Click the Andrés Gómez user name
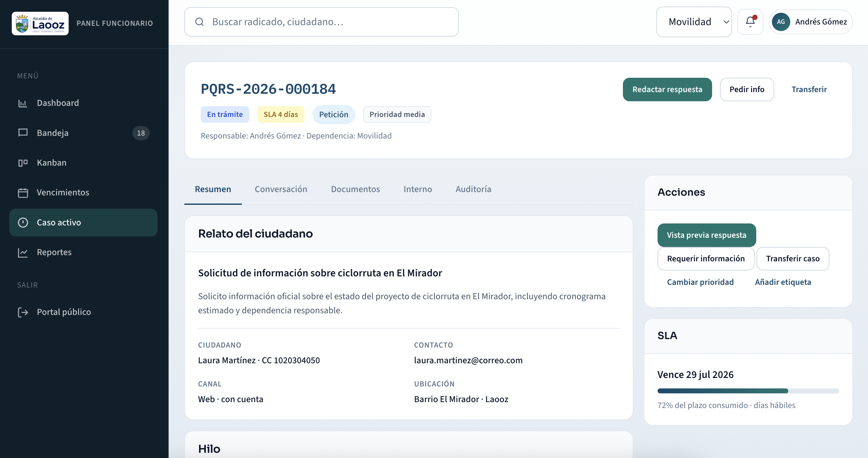Screen dimensions: 868x458 pyautogui.click(x=821, y=22)
